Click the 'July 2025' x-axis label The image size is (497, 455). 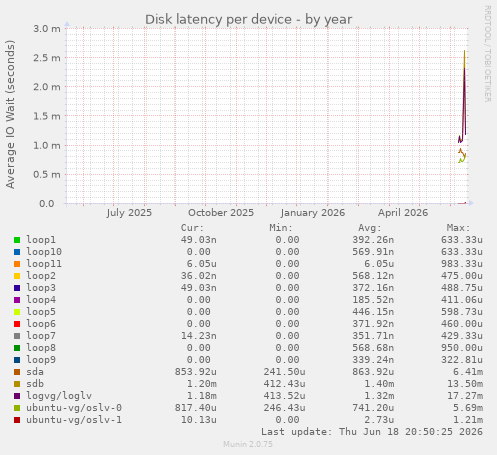point(129,213)
